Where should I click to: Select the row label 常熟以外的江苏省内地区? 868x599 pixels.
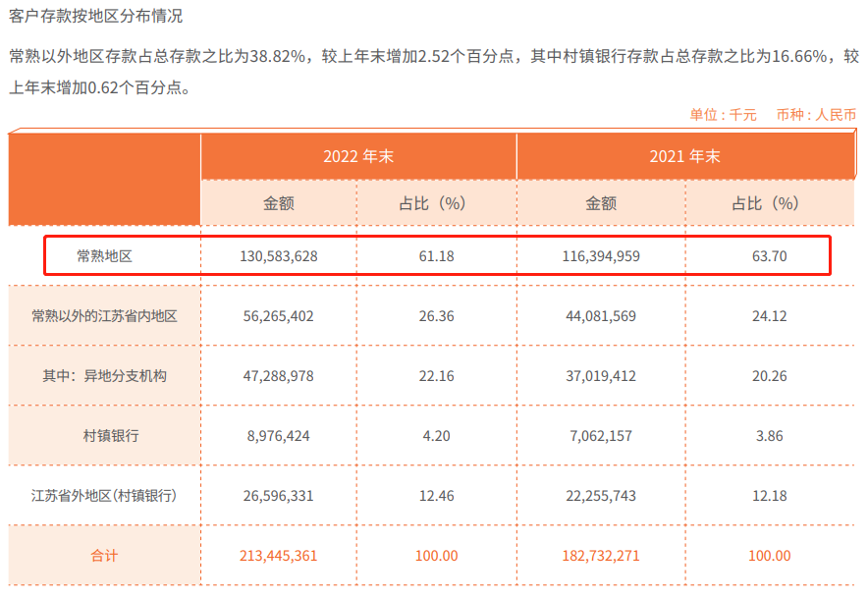(x=104, y=315)
